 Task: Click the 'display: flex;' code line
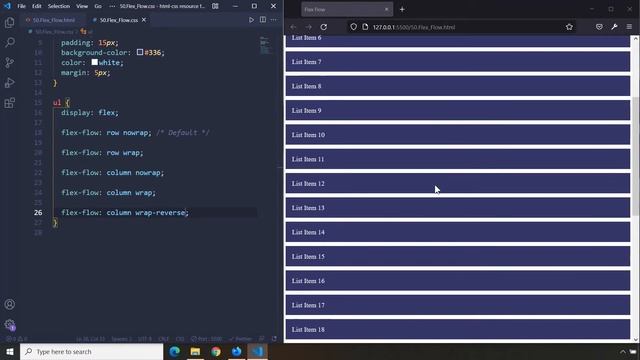click(x=90, y=112)
